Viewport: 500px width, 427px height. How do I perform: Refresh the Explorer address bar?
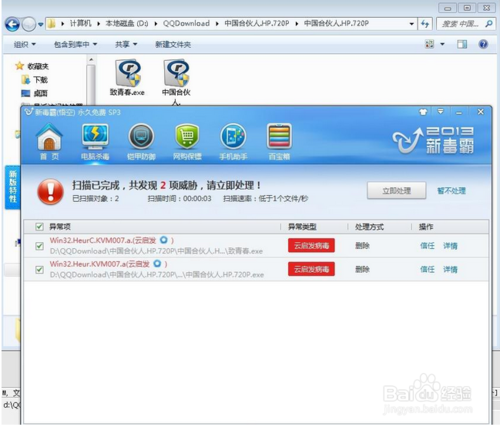tap(425, 24)
